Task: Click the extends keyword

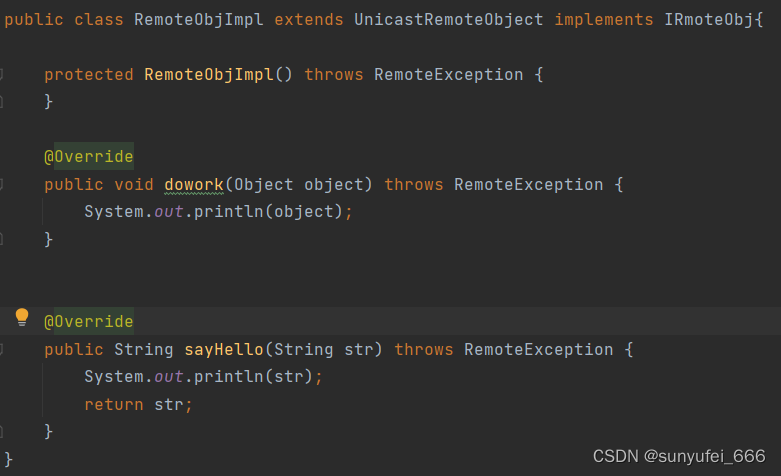Action: (308, 19)
